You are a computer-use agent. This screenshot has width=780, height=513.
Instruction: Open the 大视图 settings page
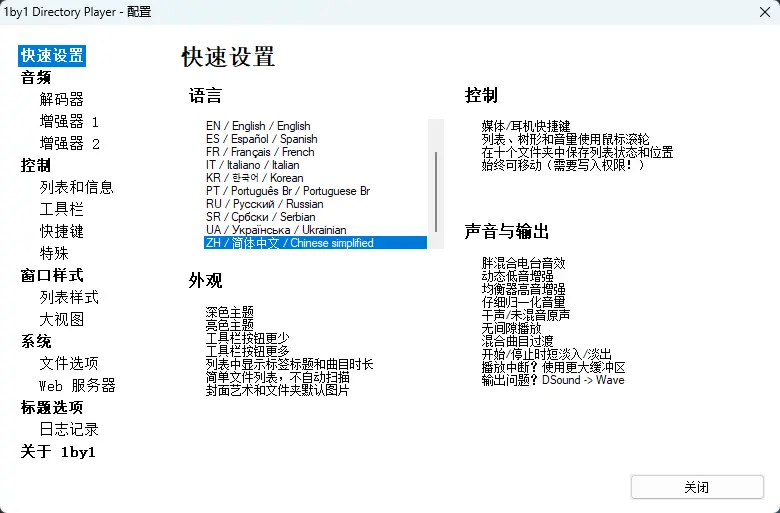(62, 319)
